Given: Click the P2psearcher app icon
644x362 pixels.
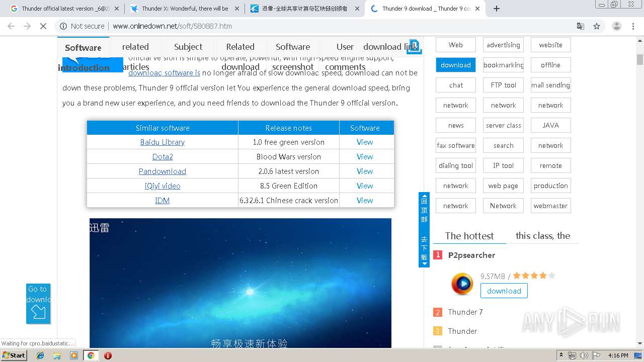Looking at the screenshot, I should (x=462, y=284).
